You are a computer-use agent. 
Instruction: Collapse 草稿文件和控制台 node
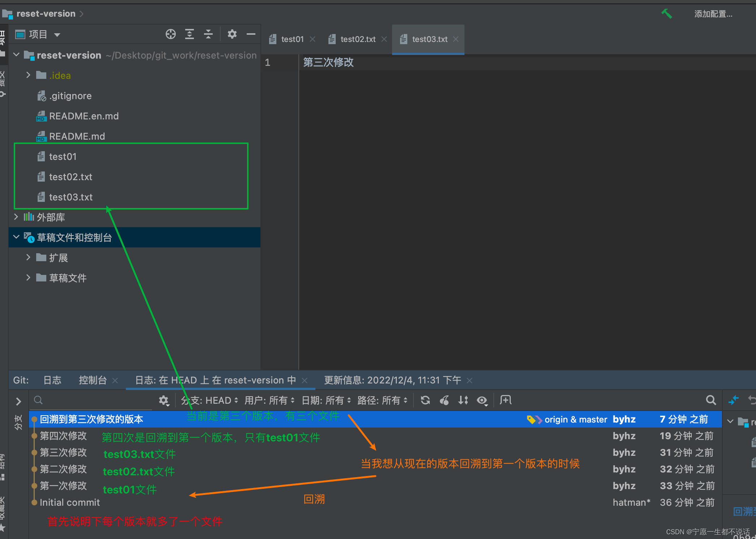point(16,237)
